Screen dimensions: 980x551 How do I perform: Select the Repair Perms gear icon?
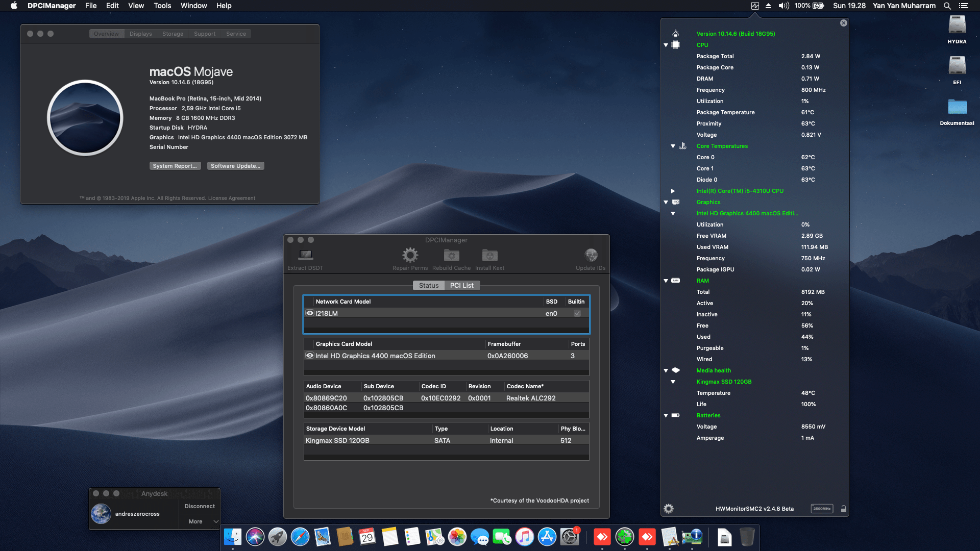(409, 255)
